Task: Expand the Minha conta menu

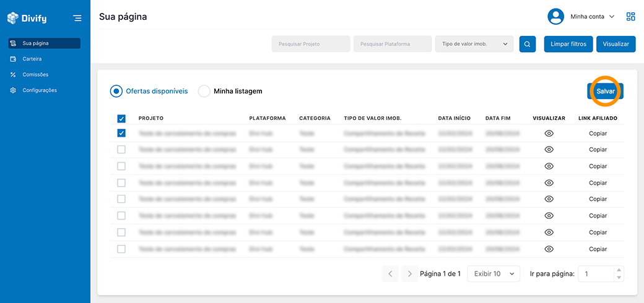Action: [592, 17]
